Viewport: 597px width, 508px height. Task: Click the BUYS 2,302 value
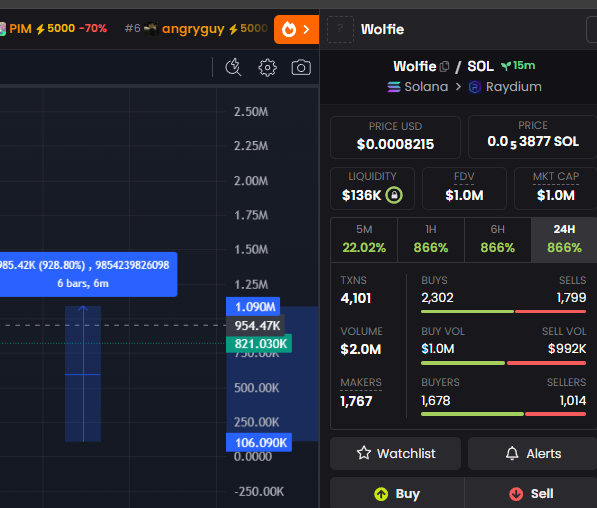pos(437,297)
